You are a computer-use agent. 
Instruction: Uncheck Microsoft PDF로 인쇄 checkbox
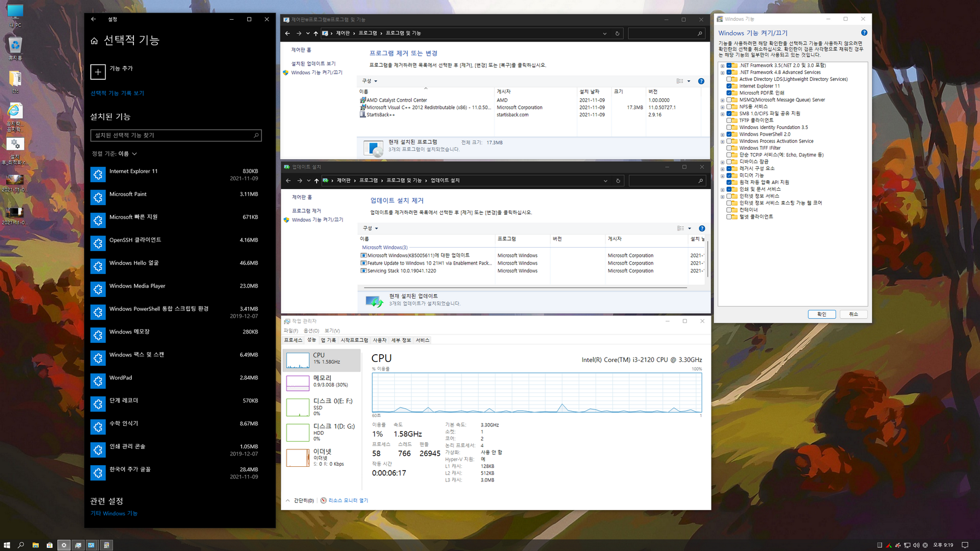pyautogui.click(x=729, y=93)
